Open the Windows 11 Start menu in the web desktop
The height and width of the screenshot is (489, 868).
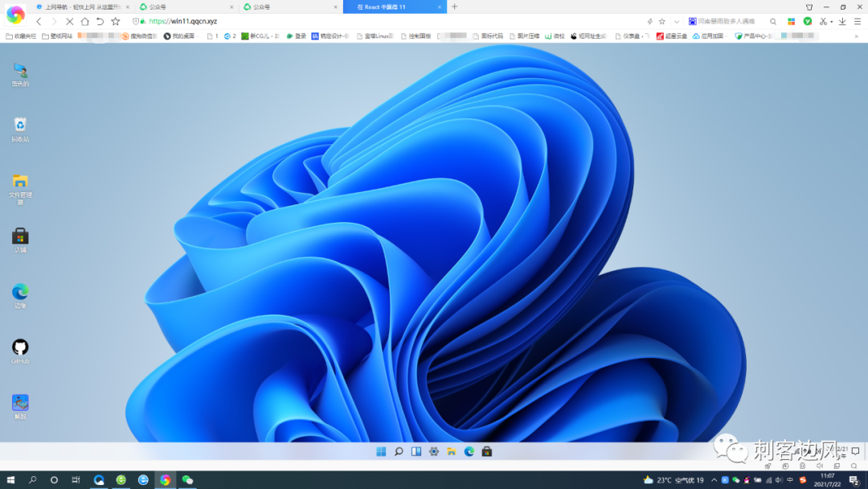[x=381, y=451]
